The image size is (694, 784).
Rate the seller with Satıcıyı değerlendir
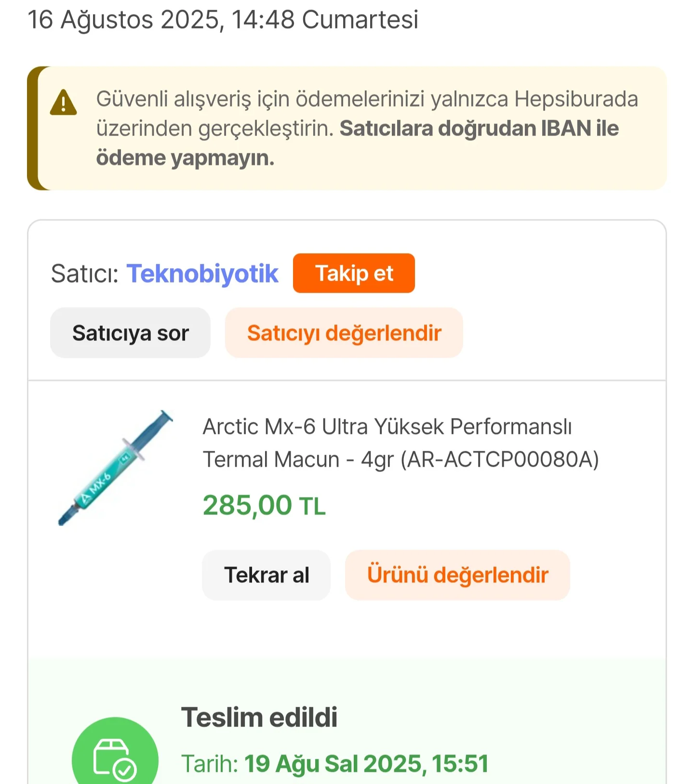(344, 333)
